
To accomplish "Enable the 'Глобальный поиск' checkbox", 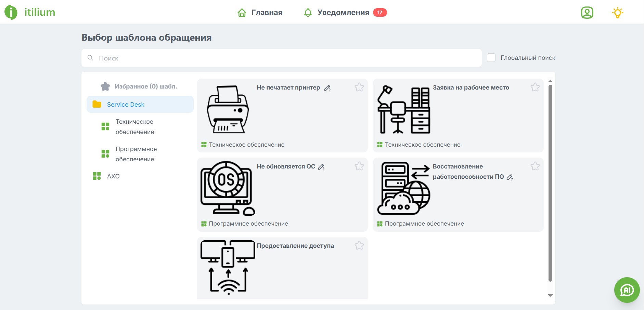I will [492, 58].
